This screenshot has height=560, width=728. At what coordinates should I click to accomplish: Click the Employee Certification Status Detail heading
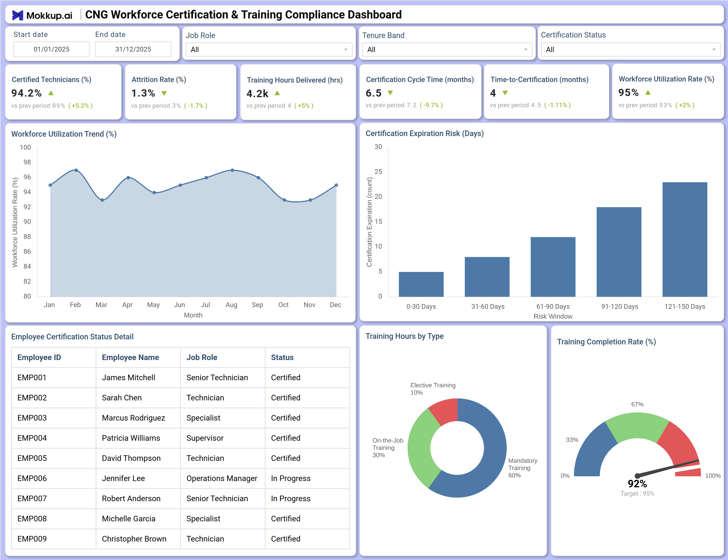(72, 337)
